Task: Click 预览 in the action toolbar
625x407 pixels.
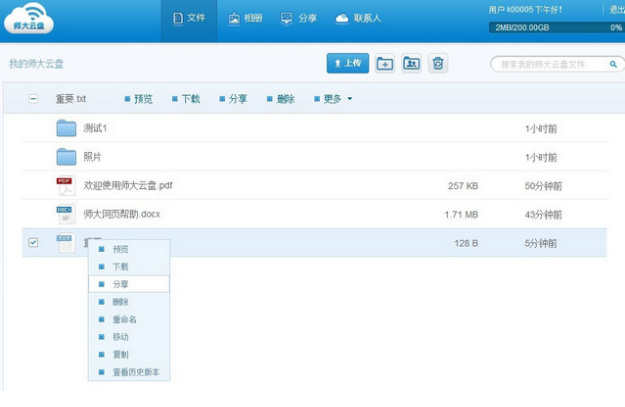Action: pos(138,99)
